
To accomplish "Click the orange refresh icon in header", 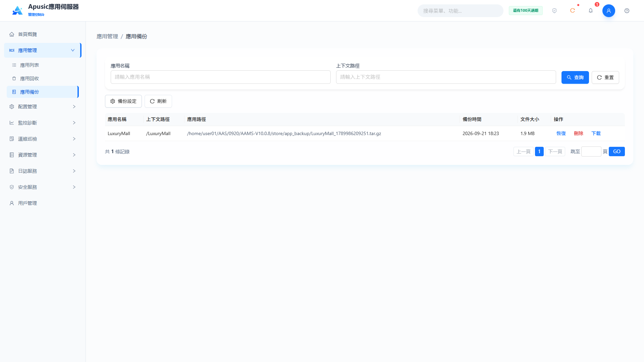I will pyautogui.click(x=573, y=11).
